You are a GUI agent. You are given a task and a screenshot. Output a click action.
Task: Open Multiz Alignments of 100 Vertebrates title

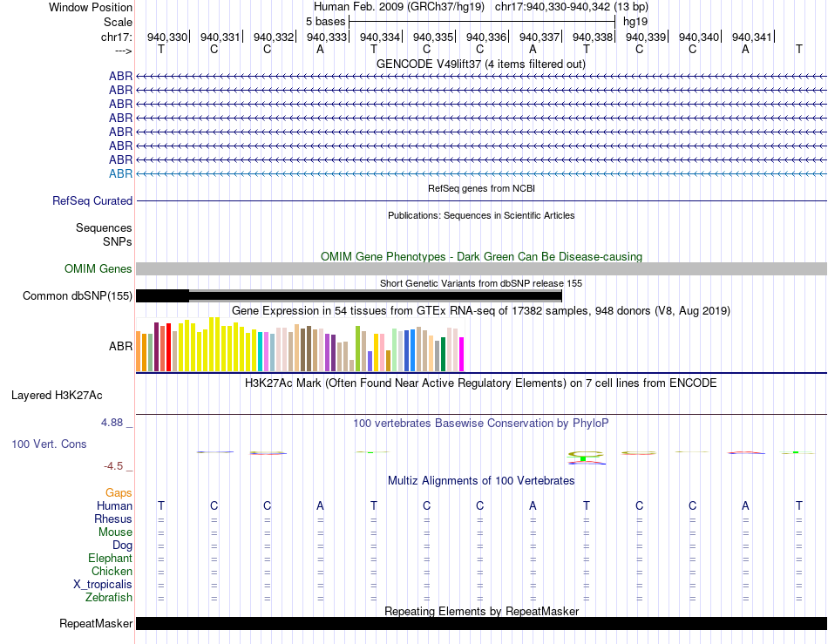481,481
